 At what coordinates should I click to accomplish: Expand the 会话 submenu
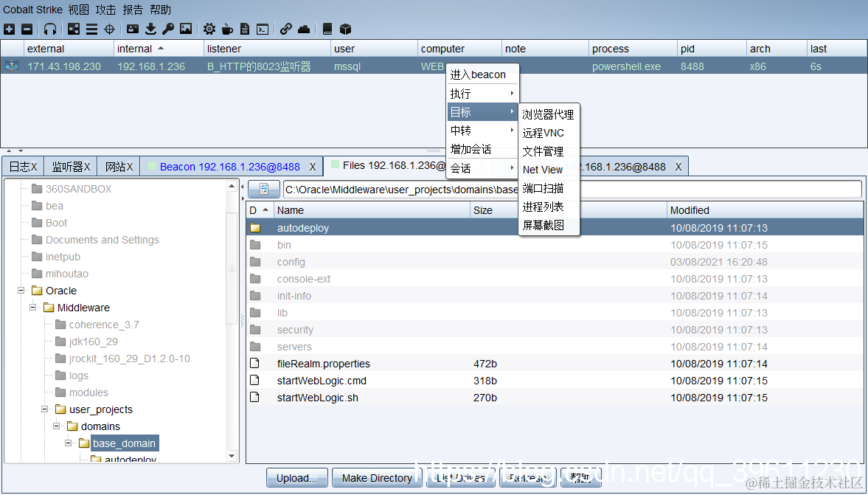482,167
